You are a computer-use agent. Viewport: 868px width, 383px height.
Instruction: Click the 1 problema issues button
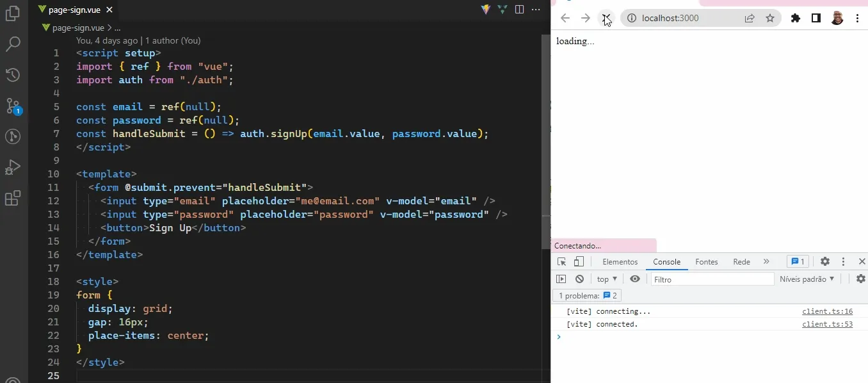(586, 295)
